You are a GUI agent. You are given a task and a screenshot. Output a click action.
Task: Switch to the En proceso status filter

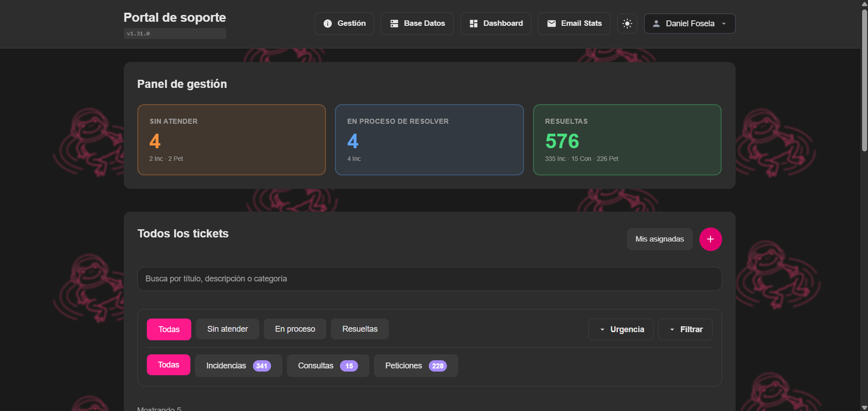coord(295,329)
